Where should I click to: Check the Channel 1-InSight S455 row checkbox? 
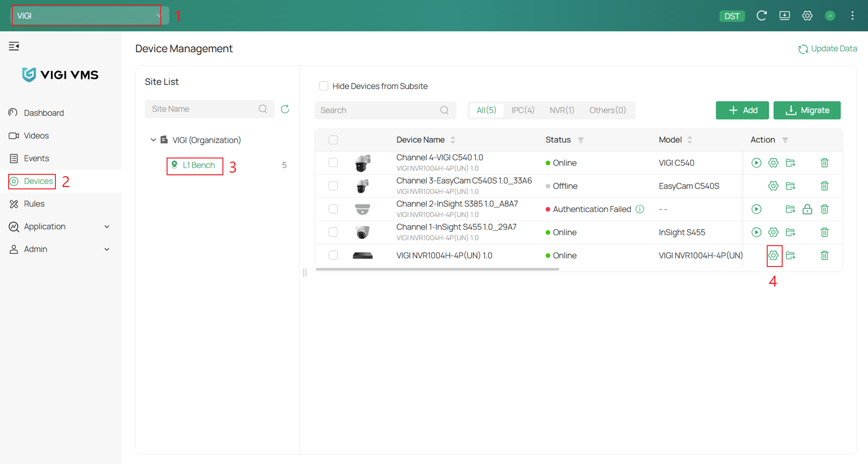pos(333,232)
